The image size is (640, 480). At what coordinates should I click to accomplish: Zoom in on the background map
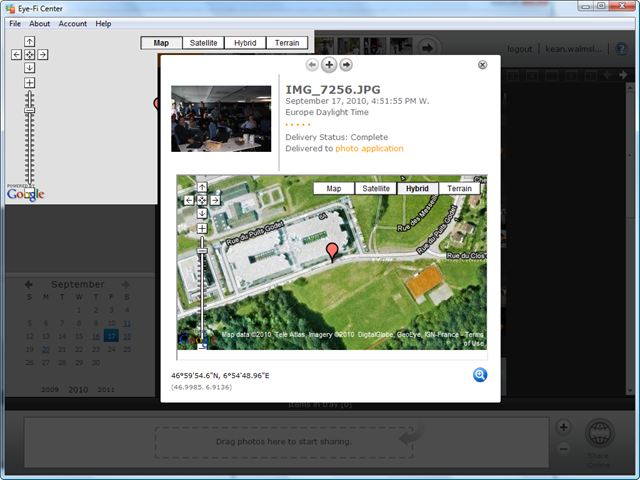(29, 83)
